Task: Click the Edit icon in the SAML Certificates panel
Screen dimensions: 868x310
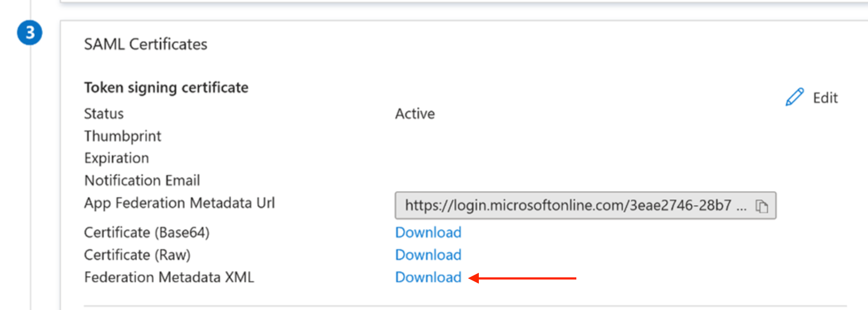Action: point(794,97)
